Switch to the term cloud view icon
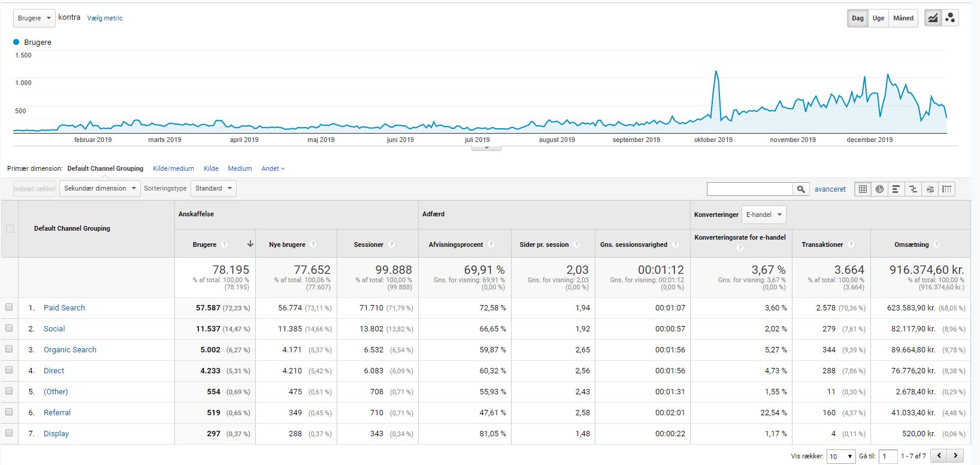This screenshot has width=980, height=465. point(930,189)
